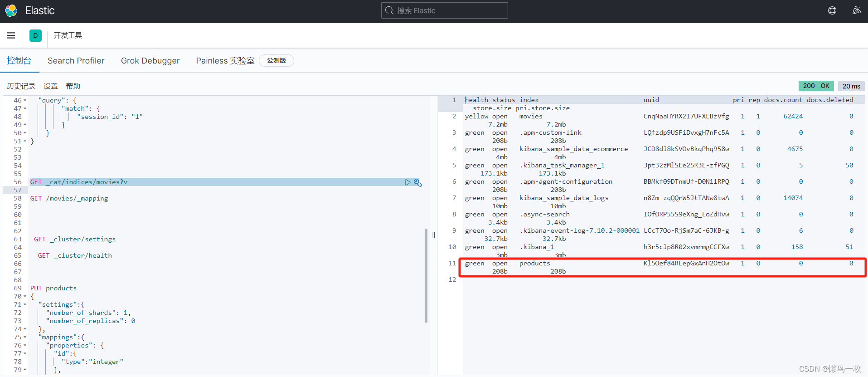
Task: Click editor line number 57
Action: pyautogui.click(x=18, y=190)
